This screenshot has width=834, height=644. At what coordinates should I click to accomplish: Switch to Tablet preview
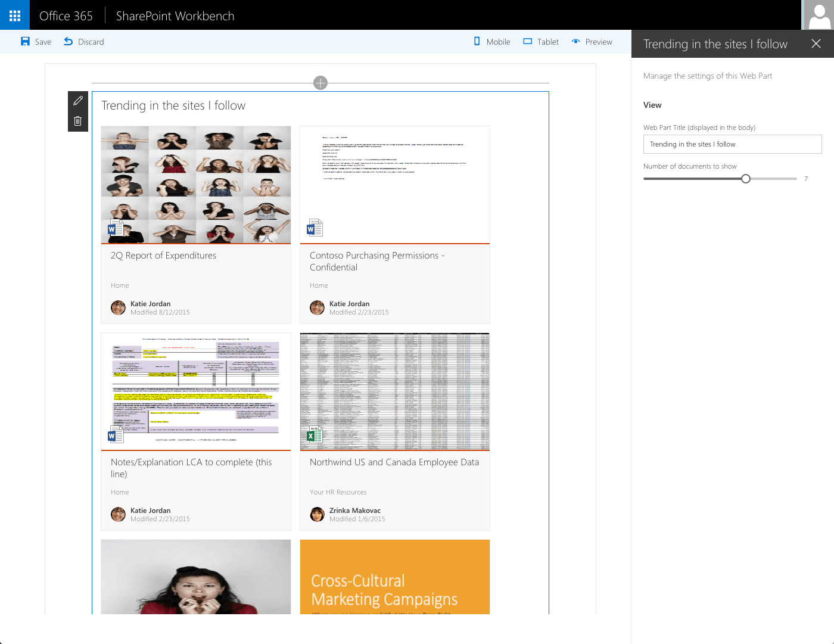tap(541, 42)
